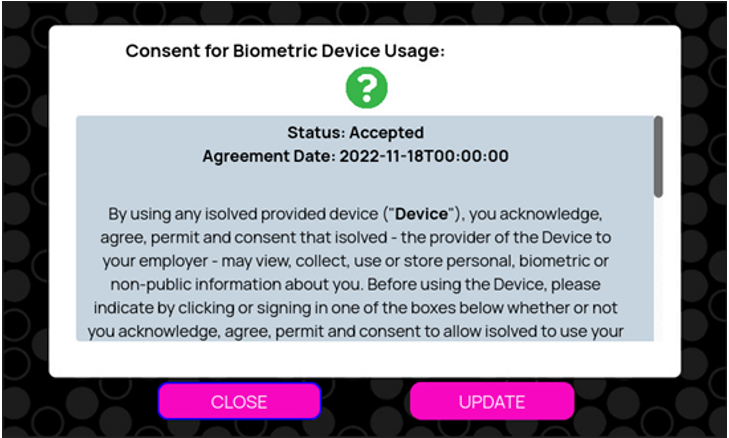Click the Agreement Date label text
Screen dimensions: 729x438
click(x=269, y=156)
